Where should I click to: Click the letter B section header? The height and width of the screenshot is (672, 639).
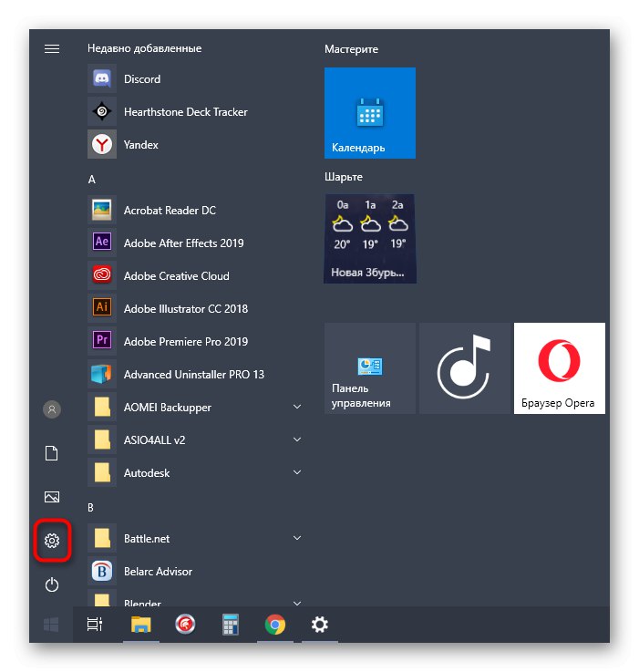coord(91,508)
